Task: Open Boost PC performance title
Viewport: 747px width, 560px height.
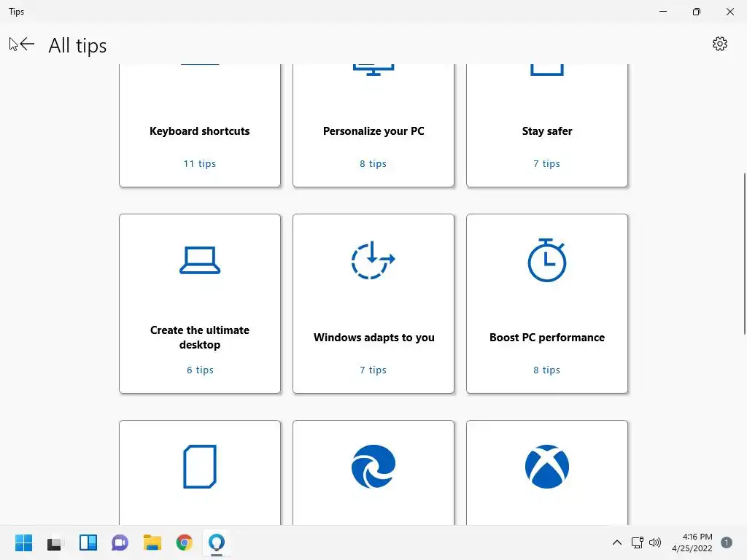Action: 547,337
